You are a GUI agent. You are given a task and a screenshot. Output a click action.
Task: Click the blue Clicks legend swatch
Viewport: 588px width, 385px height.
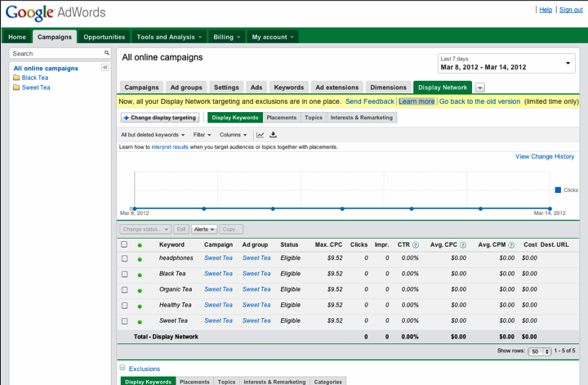(x=558, y=190)
